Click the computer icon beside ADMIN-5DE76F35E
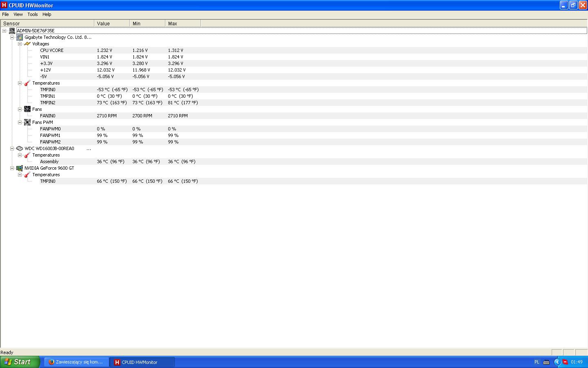This screenshot has width=588, height=368. (x=12, y=31)
